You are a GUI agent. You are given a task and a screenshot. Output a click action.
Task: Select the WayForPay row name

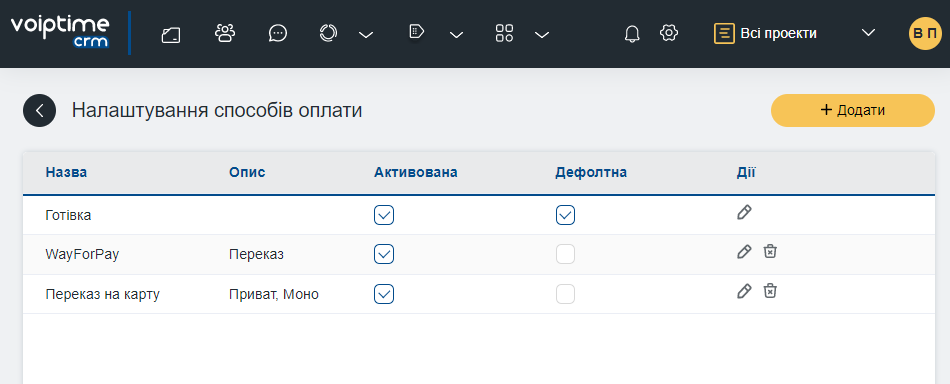coord(82,254)
